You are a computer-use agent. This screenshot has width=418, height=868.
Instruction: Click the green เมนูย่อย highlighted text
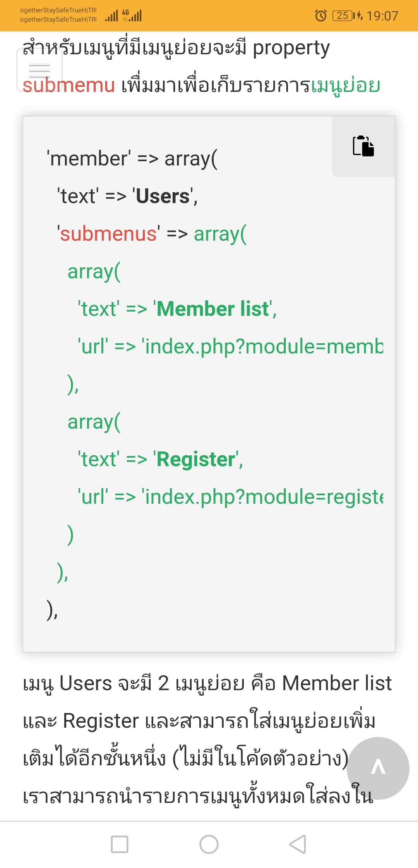pyautogui.click(x=346, y=86)
